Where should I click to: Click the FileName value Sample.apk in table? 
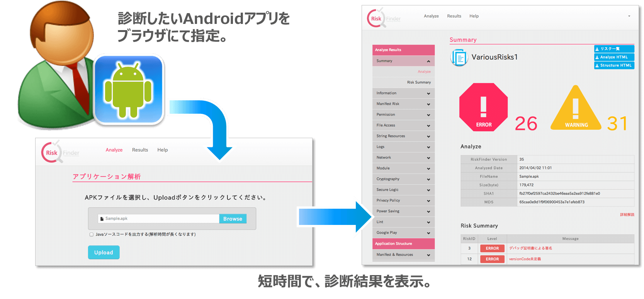pos(529,176)
